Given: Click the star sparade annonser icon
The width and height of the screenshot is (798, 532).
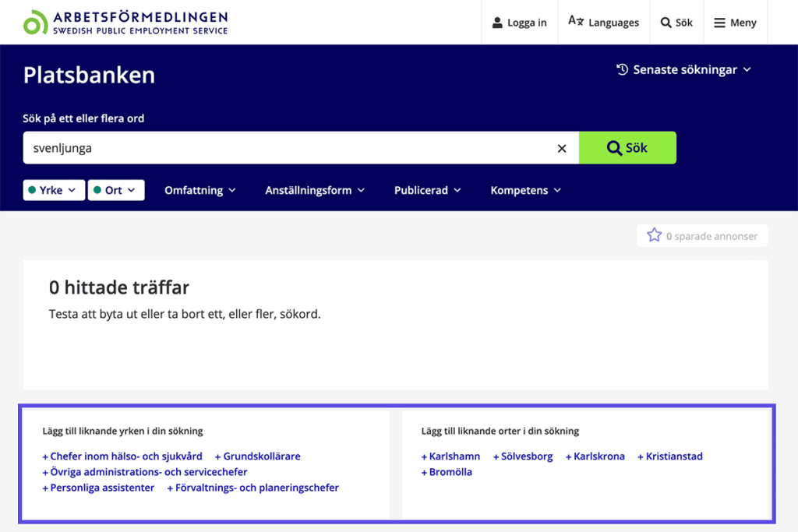Looking at the screenshot, I should tap(655, 235).
